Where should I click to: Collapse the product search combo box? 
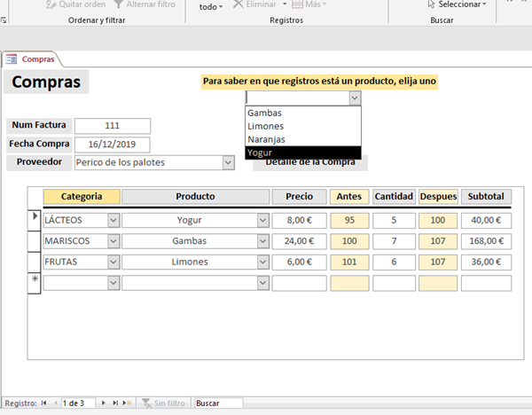point(355,98)
